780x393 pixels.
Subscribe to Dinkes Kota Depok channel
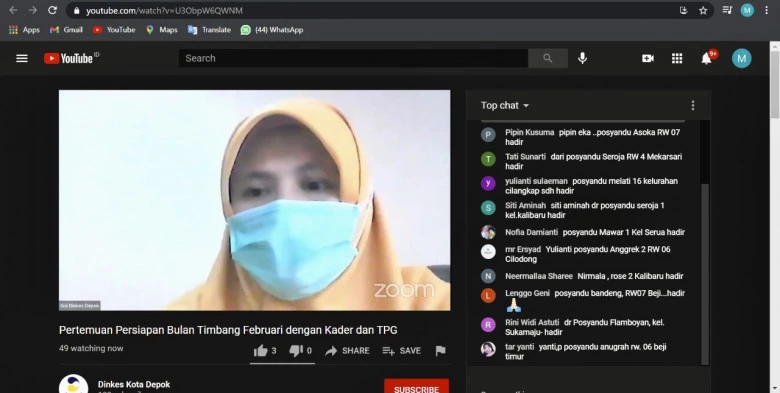pos(416,386)
